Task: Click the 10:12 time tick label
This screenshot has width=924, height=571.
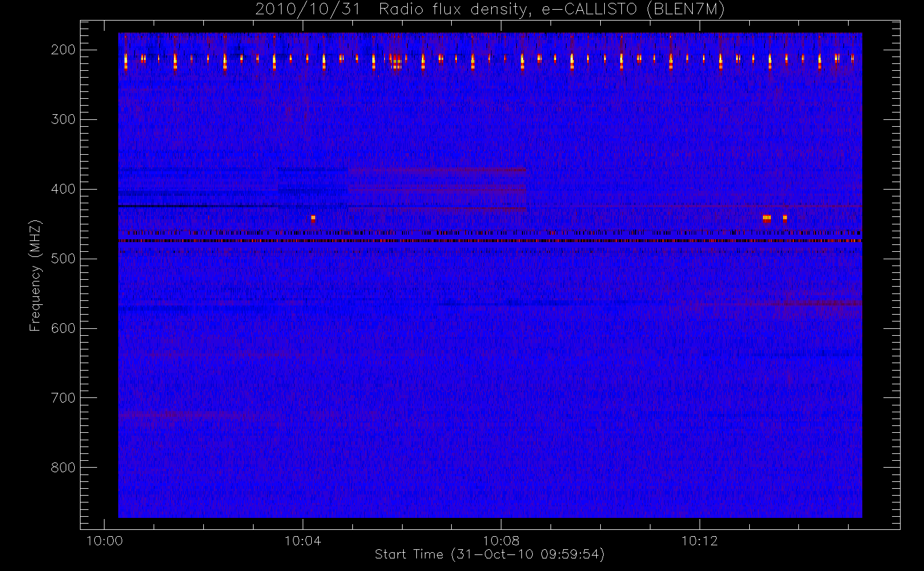Action: (x=699, y=541)
